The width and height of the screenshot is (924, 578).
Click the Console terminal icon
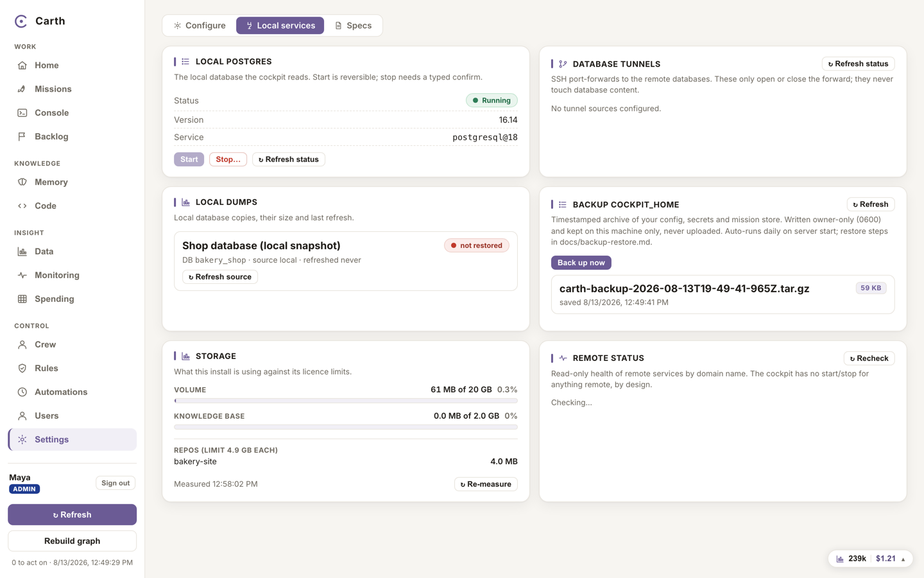[22, 113]
